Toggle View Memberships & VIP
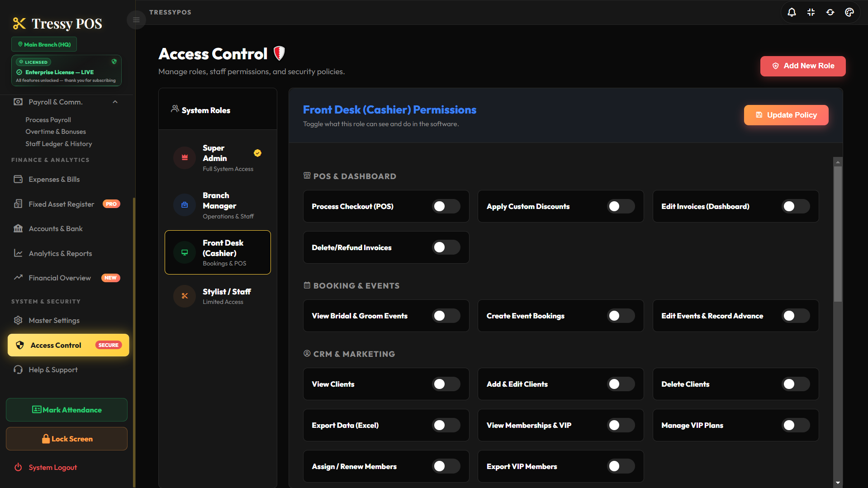 [621, 425]
